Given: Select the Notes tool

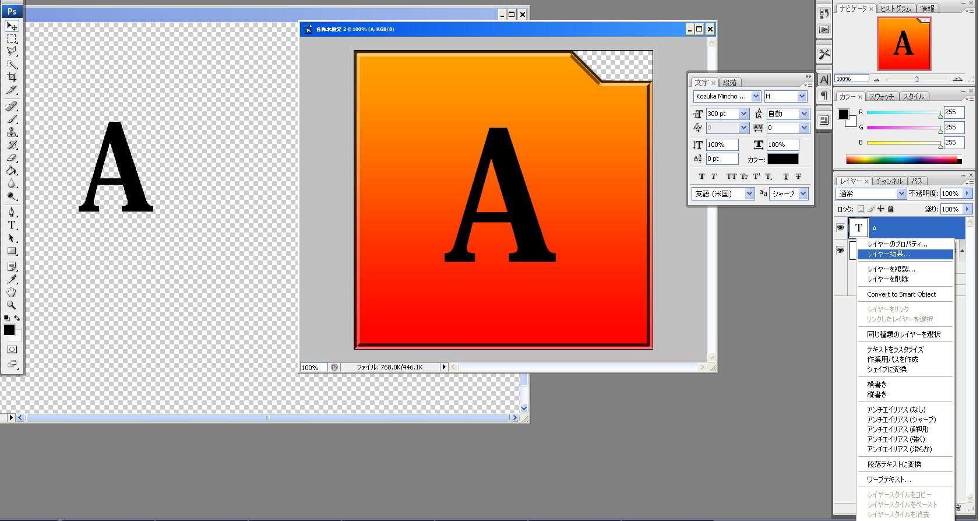Looking at the screenshot, I should point(12,267).
